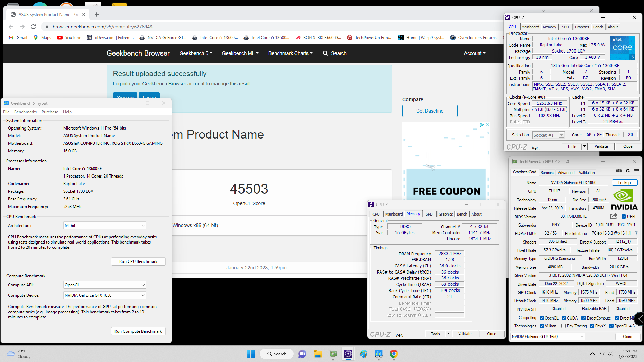Toggle the DirectCompute checkbox in GPU-Z
Viewport: 644px width, 362px height.
pos(584,318)
